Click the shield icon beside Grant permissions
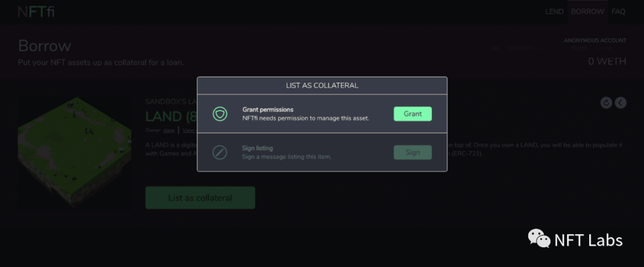This screenshot has height=267, width=644. click(220, 113)
